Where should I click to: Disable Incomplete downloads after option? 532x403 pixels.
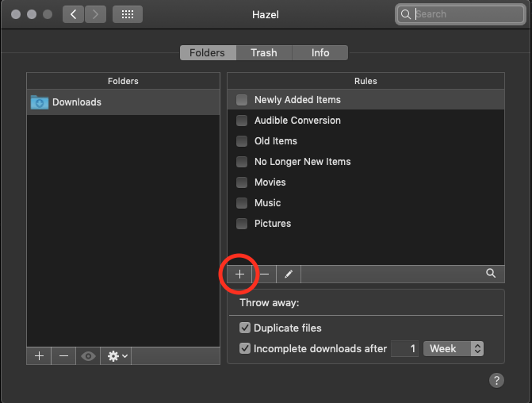coord(245,348)
